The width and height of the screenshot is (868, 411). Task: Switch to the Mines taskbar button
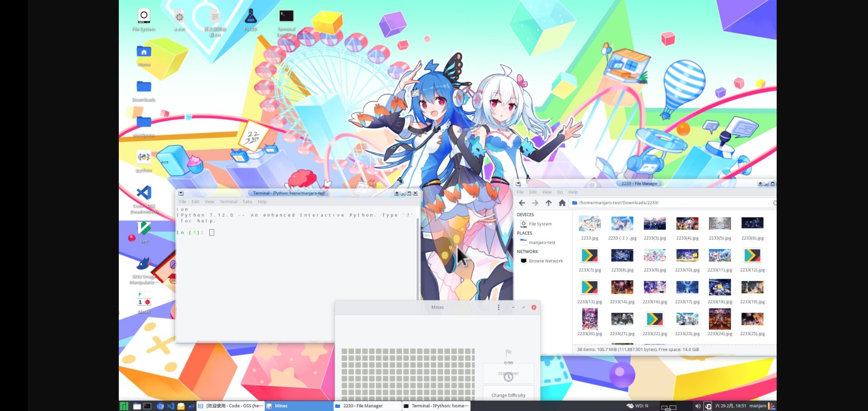(x=298, y=406)
